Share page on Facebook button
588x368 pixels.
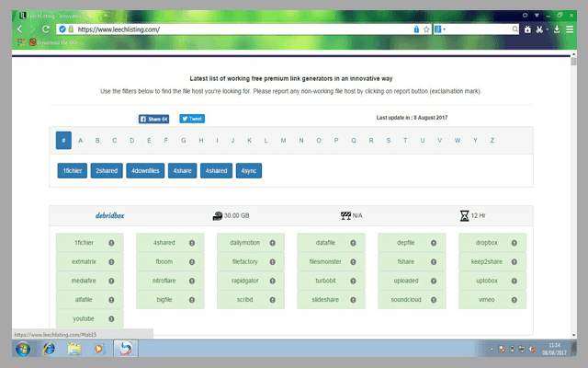(x=153, y=119)
